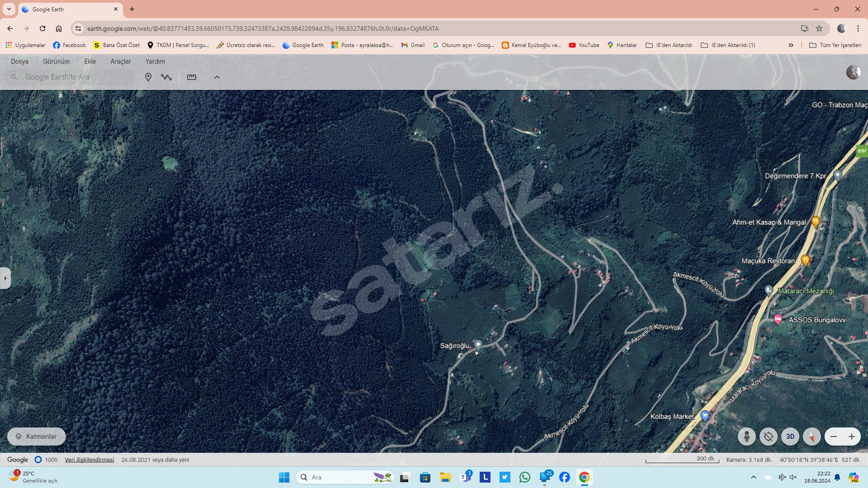The height and width of the screenshot is (488, 868).
Task: Select Mataracı Mezarlığı marker
Action: tap(769, 290)
